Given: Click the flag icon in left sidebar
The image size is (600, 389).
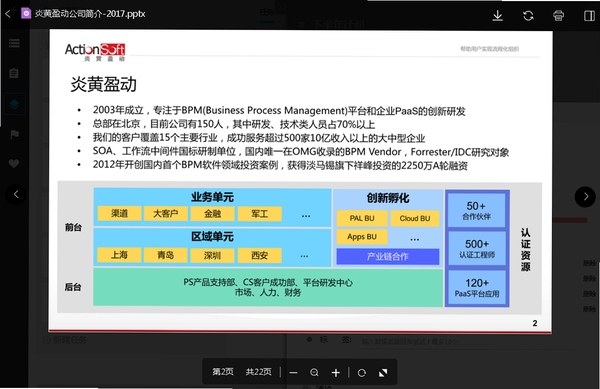Looking at the screenshot, I should [x=14, y=134].
